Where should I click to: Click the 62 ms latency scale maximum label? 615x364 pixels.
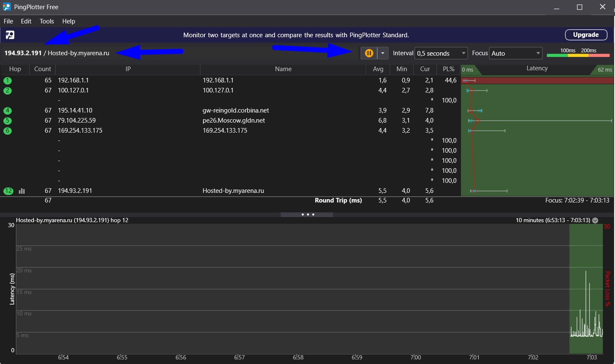pyautogui.click(x=605, y=70)
